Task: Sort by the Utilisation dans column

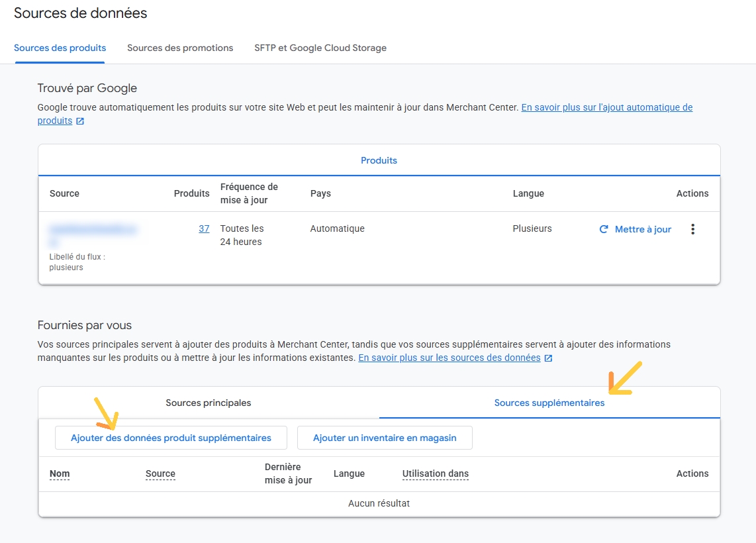Action: [435, 473]
